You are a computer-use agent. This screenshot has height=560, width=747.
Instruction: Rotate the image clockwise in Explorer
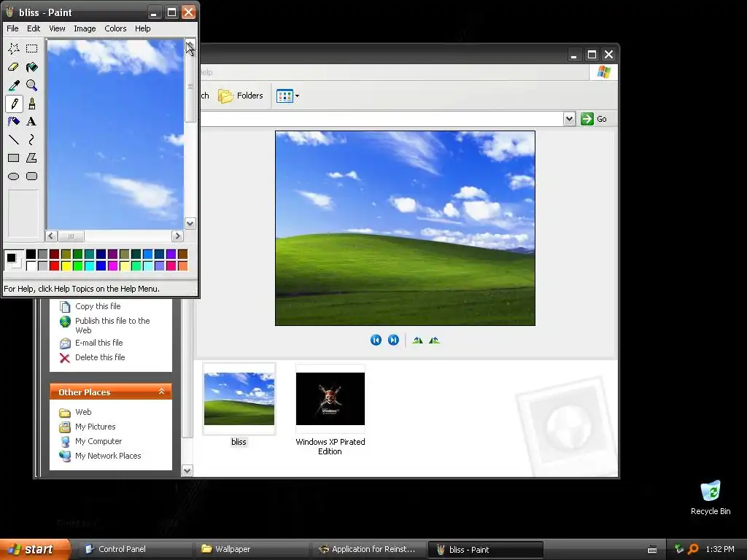(417, 340)
